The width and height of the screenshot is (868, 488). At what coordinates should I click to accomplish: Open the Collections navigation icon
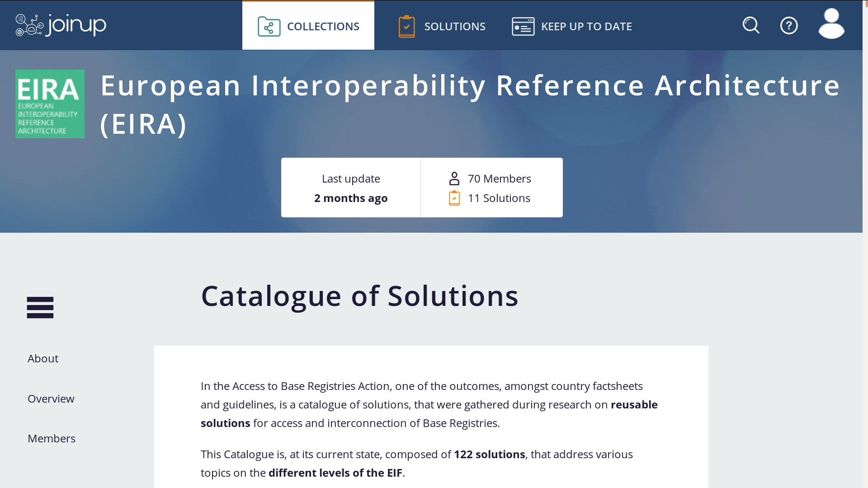pyautogui.click(x=268, y=26)
